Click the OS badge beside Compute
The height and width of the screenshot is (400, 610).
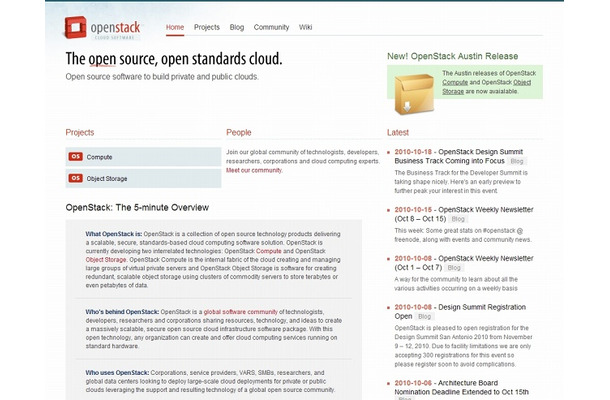pyautogui.click(x=75, y=156)
